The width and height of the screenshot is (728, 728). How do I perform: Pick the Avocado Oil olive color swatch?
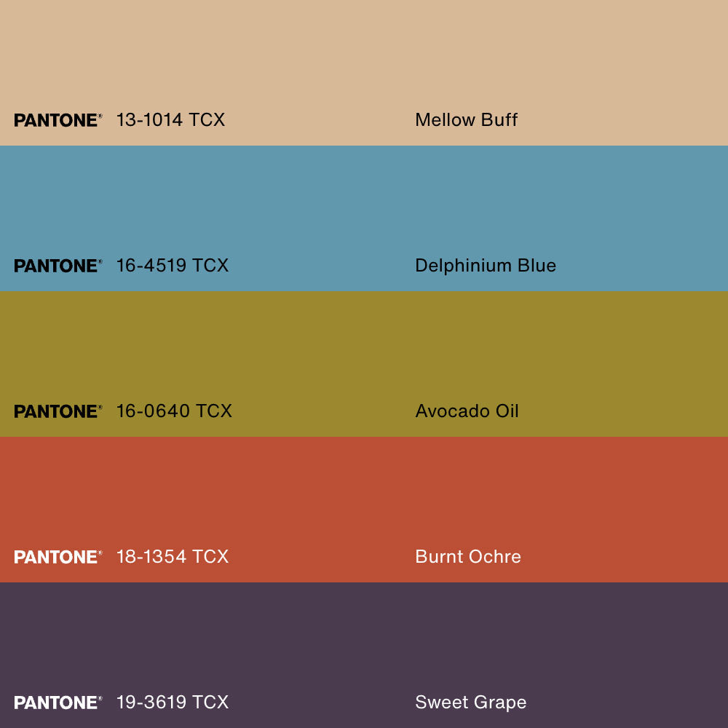[364, 349]
